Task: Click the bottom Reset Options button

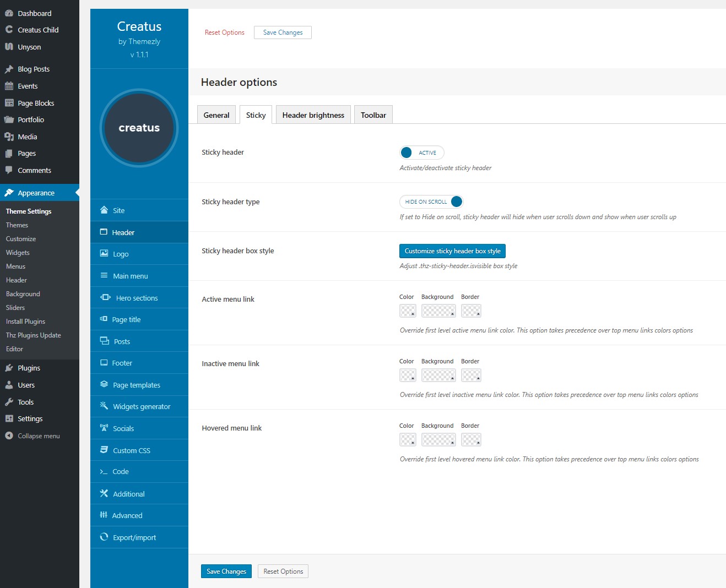Action: (x=283, y=571)
